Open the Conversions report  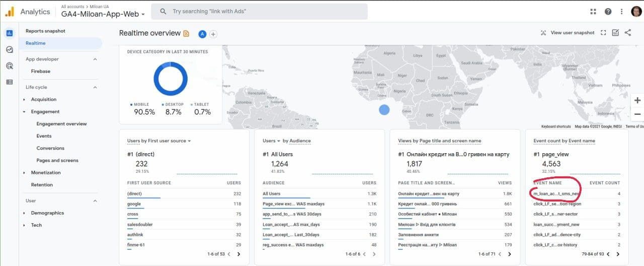point(50,148)
